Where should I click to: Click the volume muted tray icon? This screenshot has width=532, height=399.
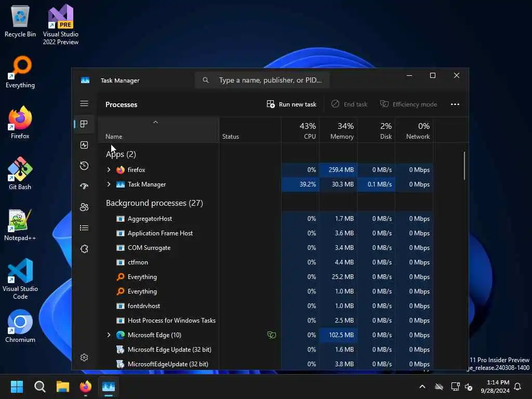[469, 387]
